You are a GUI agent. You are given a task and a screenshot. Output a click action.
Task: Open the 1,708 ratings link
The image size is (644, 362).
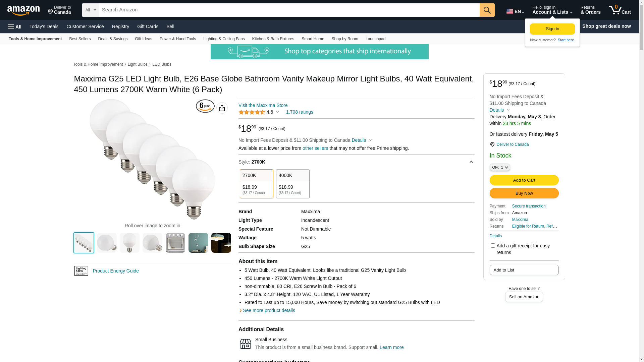(300, 112)
